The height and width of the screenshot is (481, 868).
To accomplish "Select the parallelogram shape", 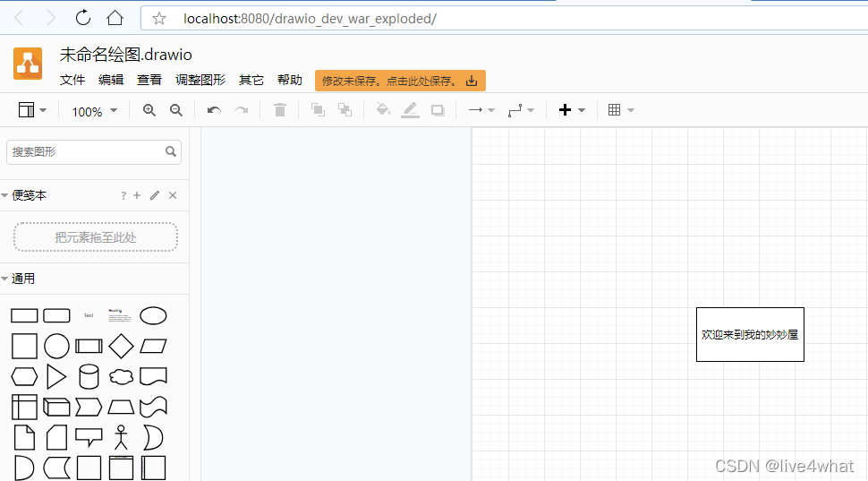I will 153,347.
